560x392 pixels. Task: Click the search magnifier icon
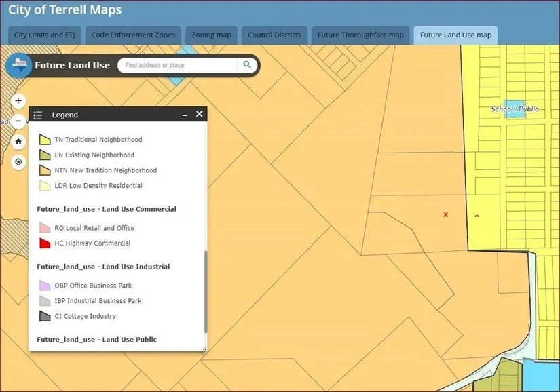click(x=247, y=65)
